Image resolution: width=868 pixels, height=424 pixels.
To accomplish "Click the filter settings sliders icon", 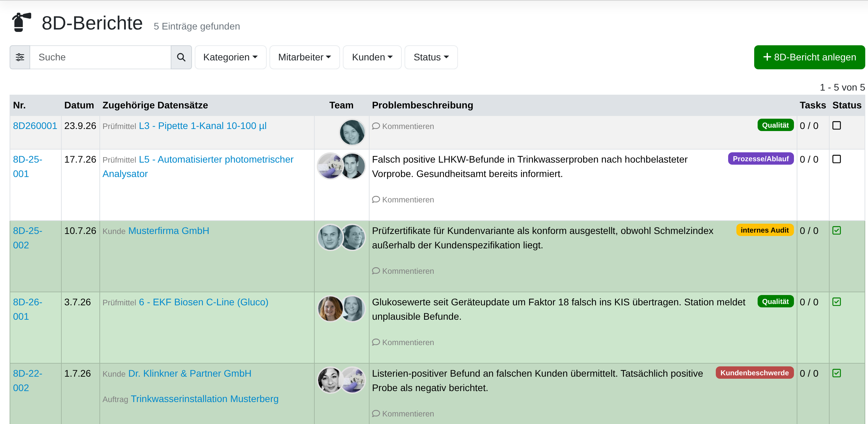I will point(20,57).
